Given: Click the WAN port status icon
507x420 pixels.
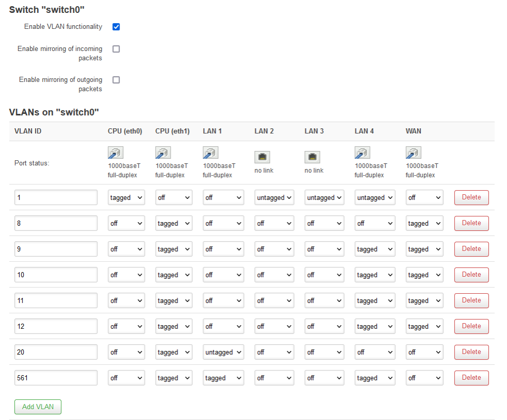Looking at the screenshot, I should tap(413, 153).
